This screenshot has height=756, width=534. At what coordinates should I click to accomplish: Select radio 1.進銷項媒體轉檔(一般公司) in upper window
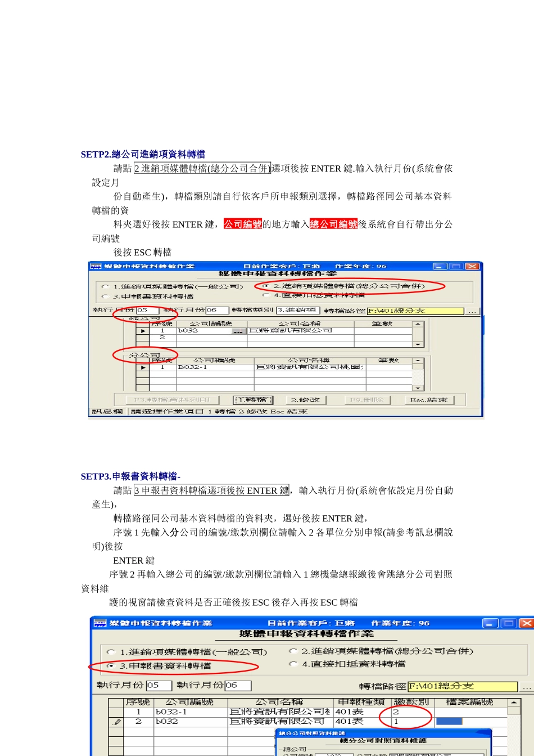point(105,287)
